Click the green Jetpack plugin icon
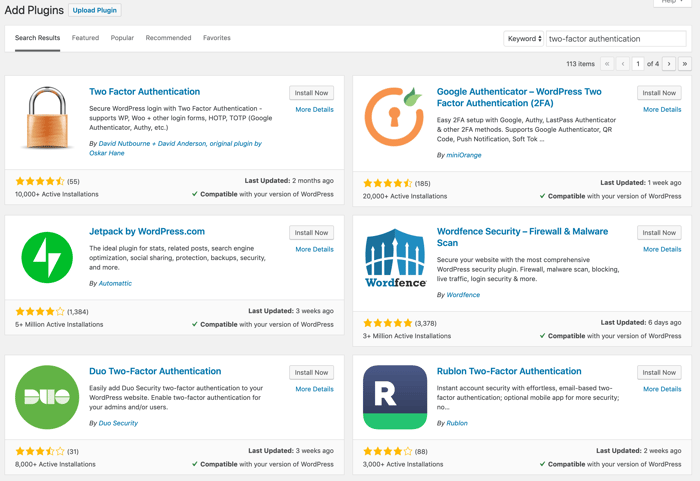 click(x=47, y=257)
